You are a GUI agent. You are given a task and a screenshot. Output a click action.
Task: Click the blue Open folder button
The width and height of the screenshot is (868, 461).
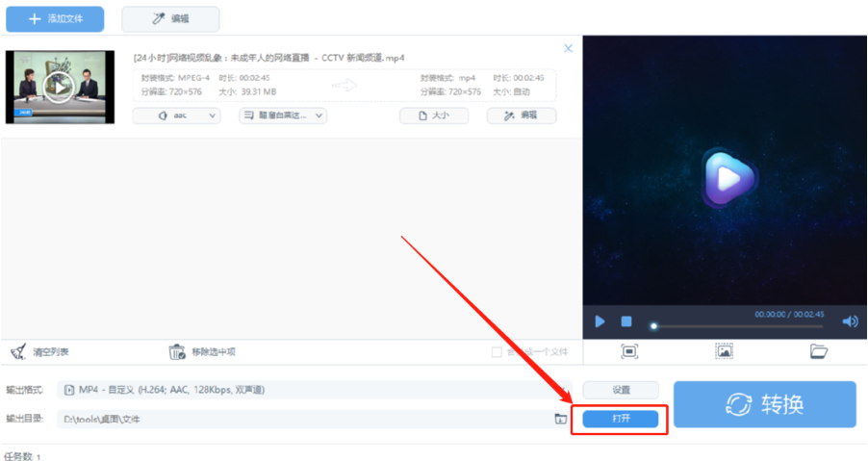[621, 419]
